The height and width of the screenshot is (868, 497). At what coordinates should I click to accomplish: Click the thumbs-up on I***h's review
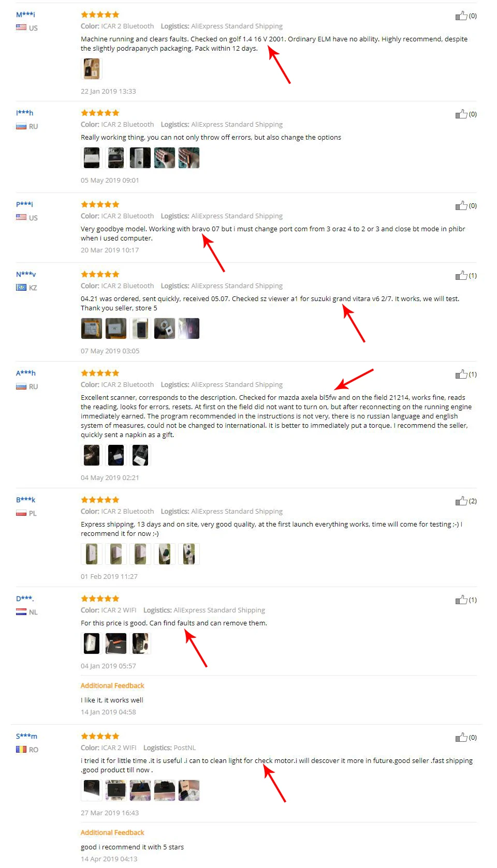pyautogui.click(x=461, y=114)
